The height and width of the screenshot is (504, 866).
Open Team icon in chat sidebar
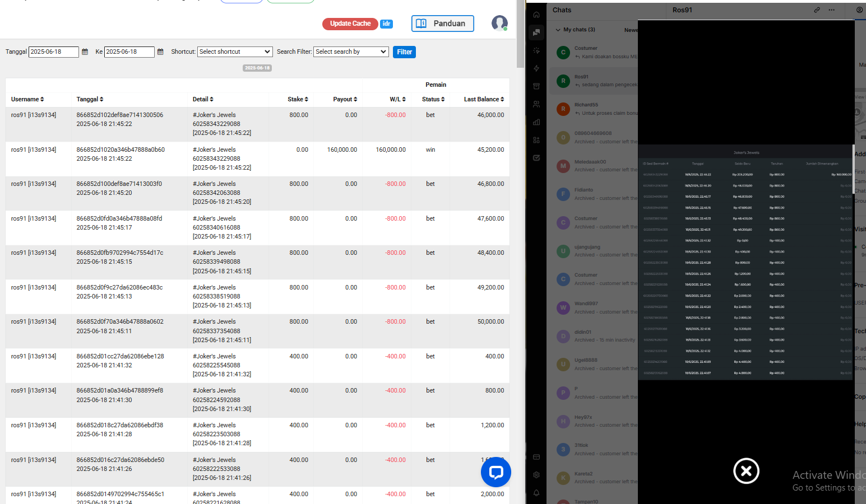(x=536, y=104)
